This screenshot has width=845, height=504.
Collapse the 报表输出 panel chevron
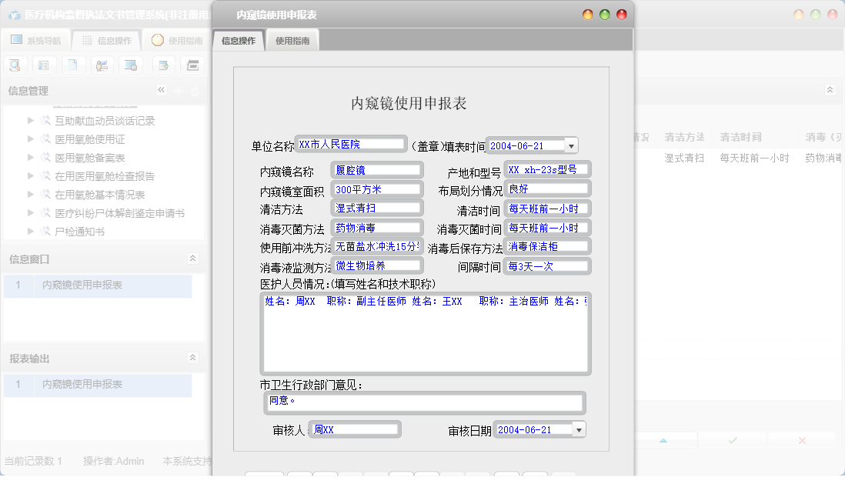pos(192,357)
